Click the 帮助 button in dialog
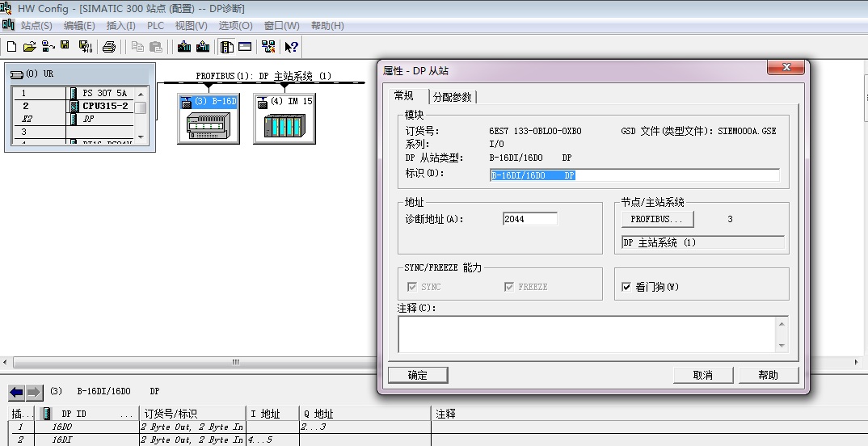The height and width of the screenshot is (446, 868). pyautogui.click(x=769, y=375)
